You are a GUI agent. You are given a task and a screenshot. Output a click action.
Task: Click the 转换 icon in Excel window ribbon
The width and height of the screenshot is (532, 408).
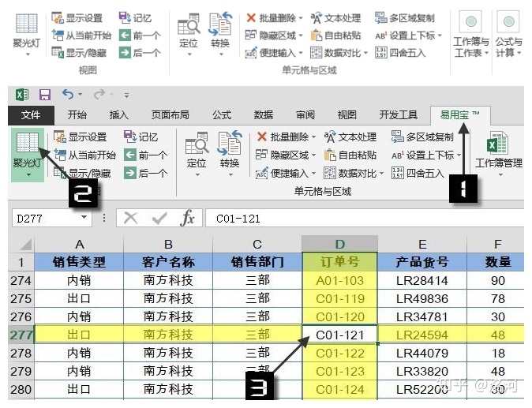point(230,143)
